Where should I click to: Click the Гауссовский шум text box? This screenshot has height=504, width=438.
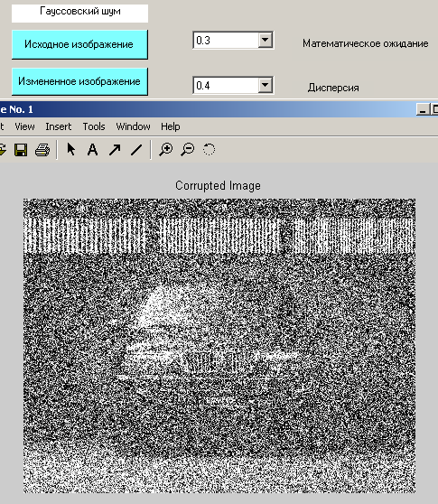[79, 13]
